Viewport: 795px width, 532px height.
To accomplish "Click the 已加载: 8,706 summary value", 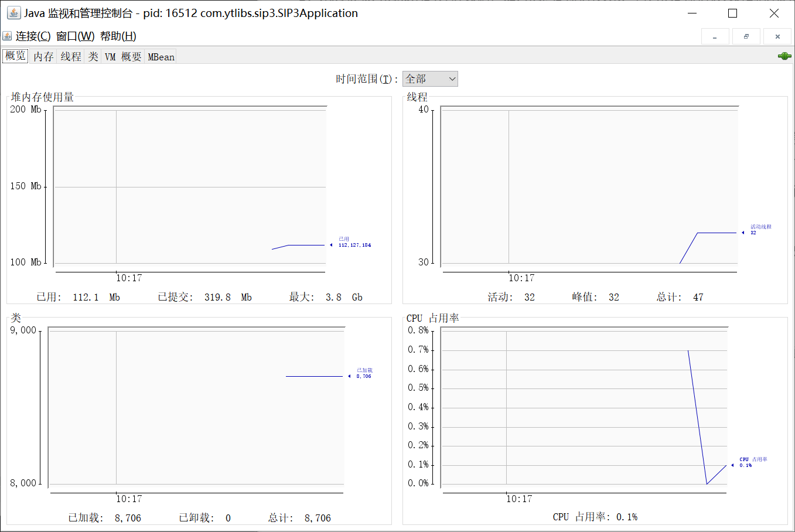I will coord(104,518).
